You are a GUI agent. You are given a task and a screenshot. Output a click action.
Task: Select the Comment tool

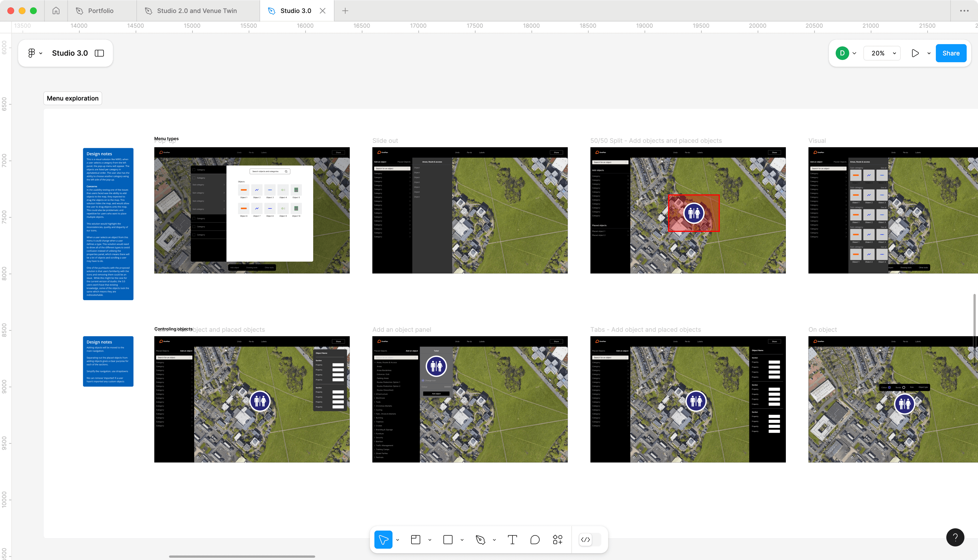point(535,540)
